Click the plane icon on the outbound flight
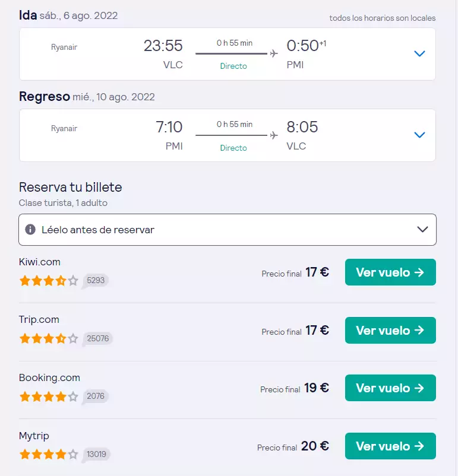The width and height of the screenshot is (458, 476). [274, 53]
